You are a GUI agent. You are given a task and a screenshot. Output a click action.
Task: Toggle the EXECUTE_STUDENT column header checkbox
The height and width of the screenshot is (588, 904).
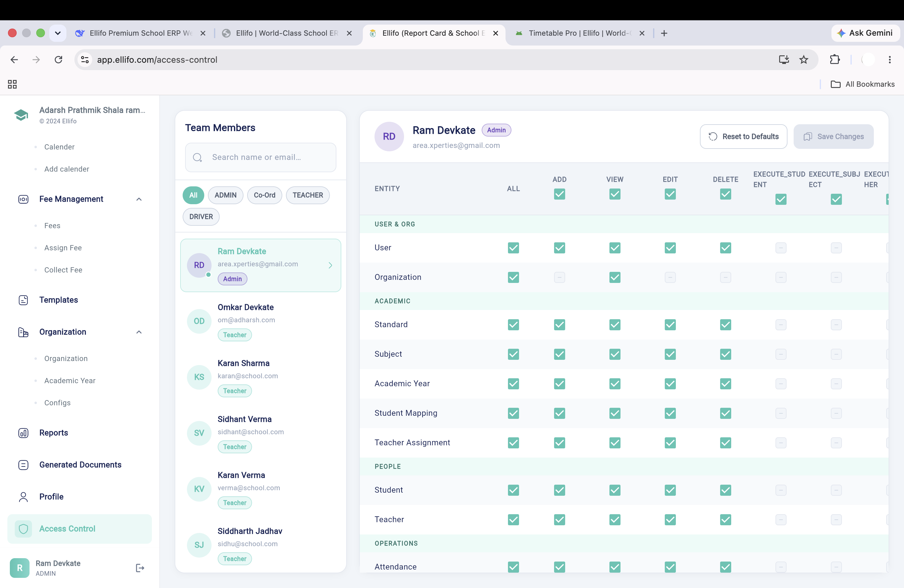[x=781, y=199]
